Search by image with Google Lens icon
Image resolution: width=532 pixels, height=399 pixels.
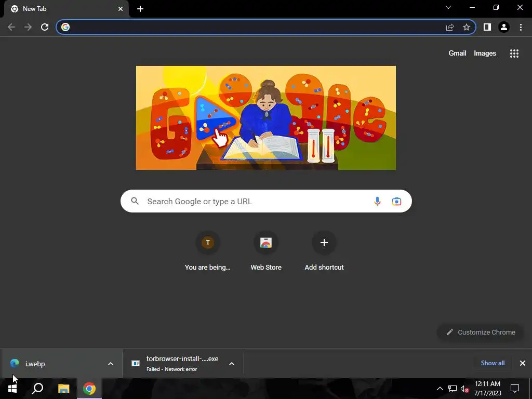pos(396,201)
